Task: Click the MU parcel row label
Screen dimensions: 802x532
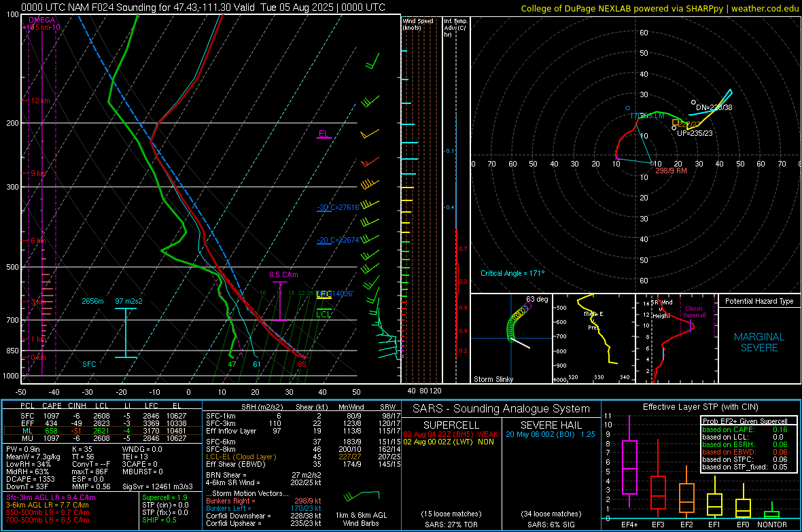Action: pyautogui.click(x=27, y=438)
